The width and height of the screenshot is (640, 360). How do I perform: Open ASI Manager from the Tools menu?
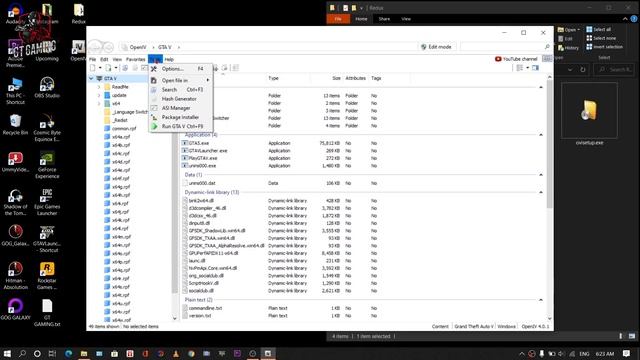coord(180,108)
